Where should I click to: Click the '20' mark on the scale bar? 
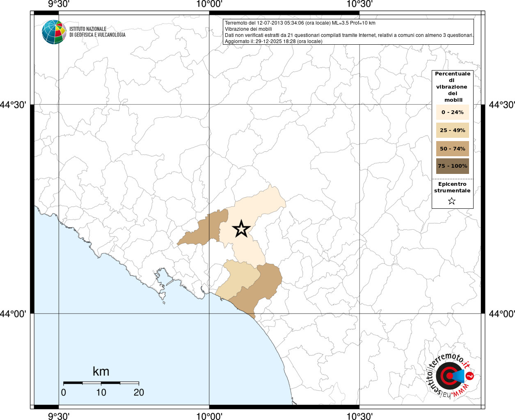pos(139,393)
